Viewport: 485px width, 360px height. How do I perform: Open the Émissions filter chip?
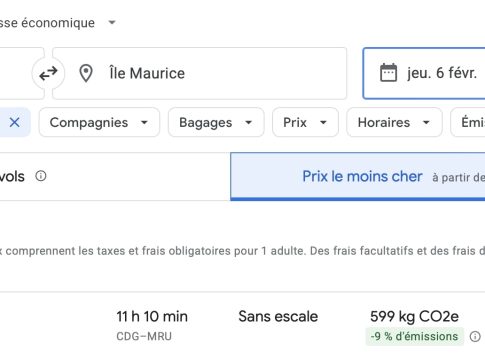[x=468, y=122]
